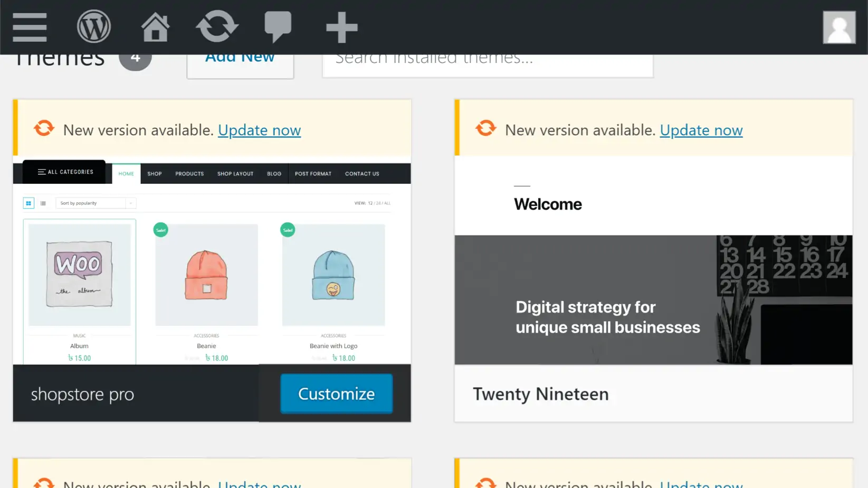Select CONTACT US menu item in preview
The height and width of the screenshot is (488, 868).
tap(362, 174)
